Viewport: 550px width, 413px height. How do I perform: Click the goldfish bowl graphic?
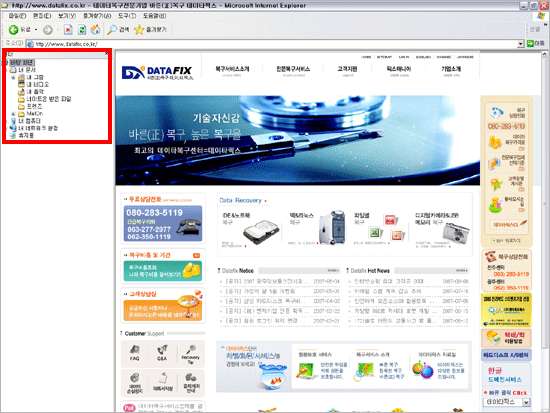(x=273, y=376)
